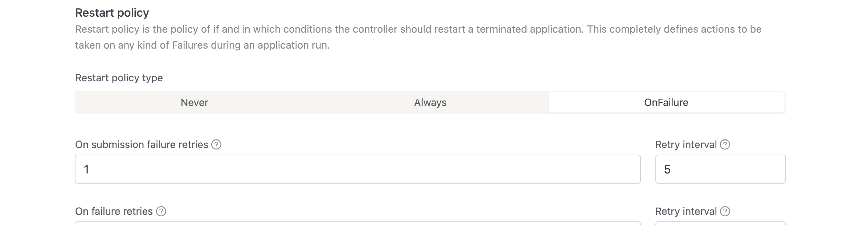Image resolution: width=868 pixels, height=225 pixels.
Task: Click the Restart policy type label
Action: point(119,77)
